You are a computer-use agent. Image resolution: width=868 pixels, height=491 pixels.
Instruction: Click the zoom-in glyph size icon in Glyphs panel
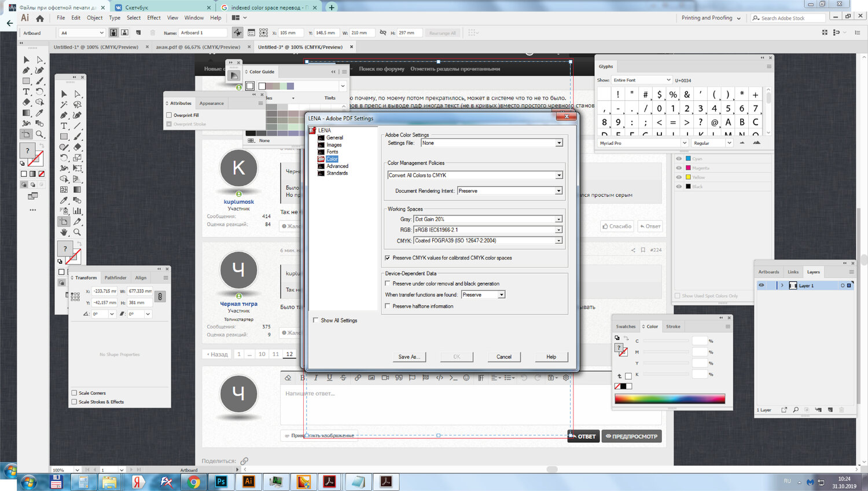click(x=757, y=143)
